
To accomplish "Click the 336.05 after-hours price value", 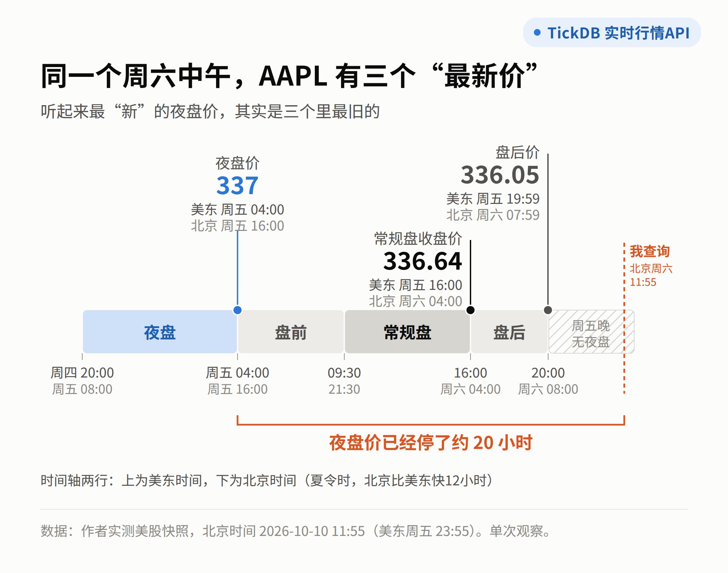I will pyautogui.click(x=500, y=175).
